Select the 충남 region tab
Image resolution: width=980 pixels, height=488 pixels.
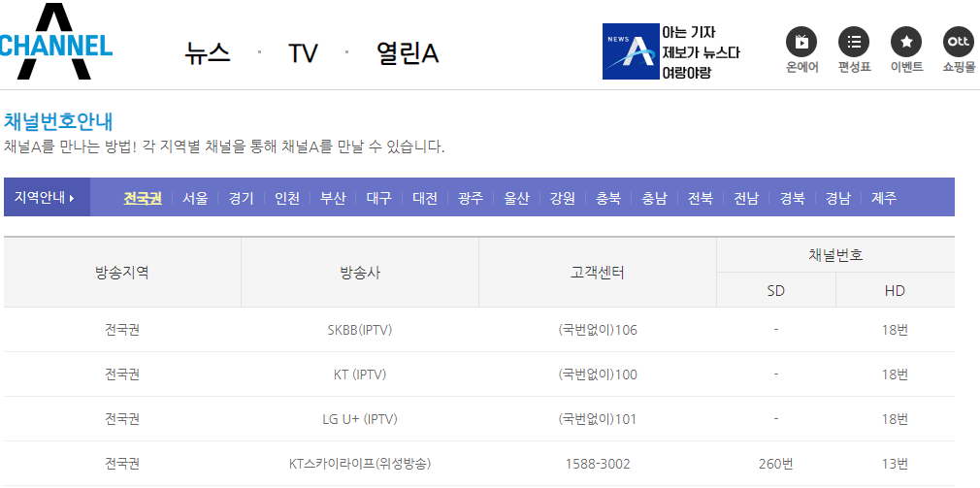[654, 198]
